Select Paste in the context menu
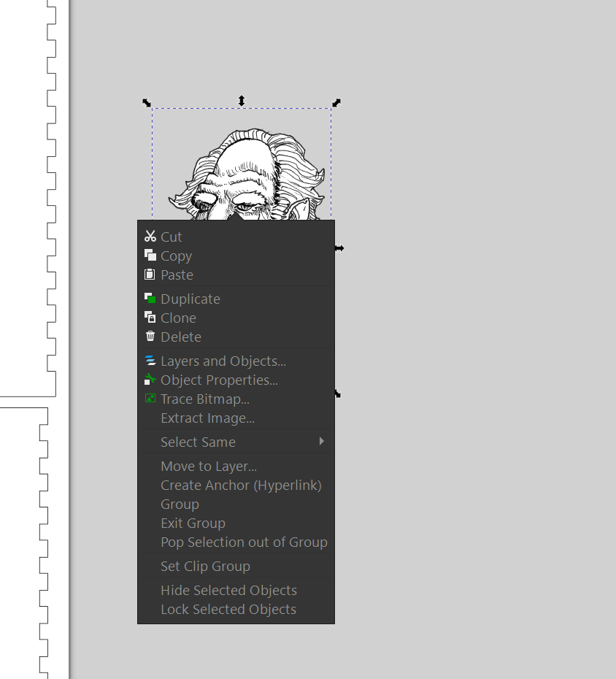616x679 pixels. (x=236, y=275)
